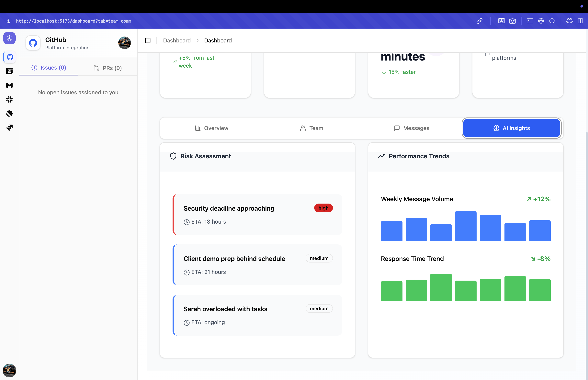
Task: Switch to the Messages tab
Action: 411,128
